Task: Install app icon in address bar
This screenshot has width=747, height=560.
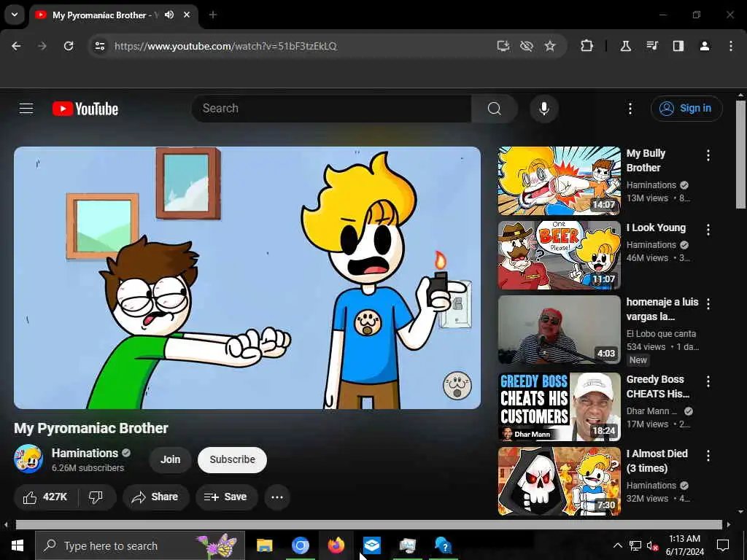Action: point(503,46)
